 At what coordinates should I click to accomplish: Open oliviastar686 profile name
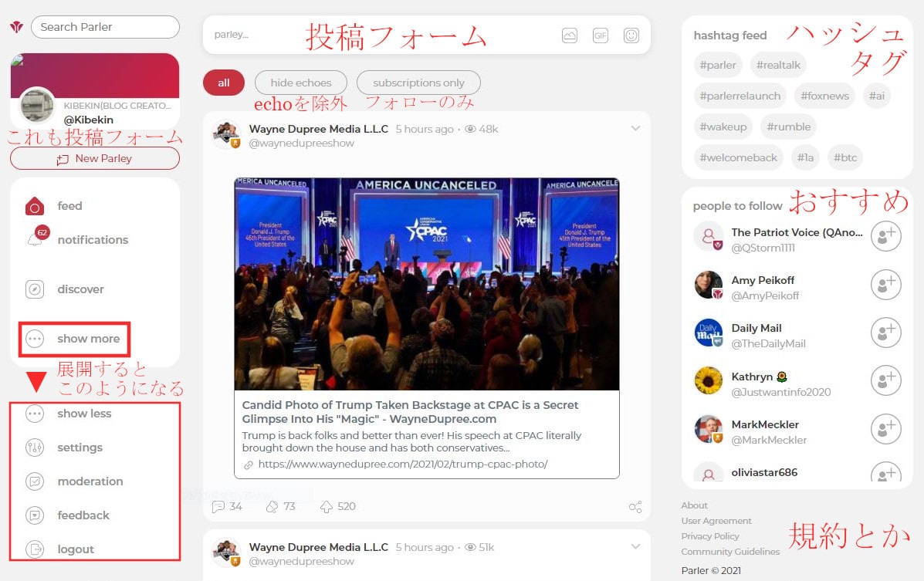pyautogui.click(x=764, y=472)
